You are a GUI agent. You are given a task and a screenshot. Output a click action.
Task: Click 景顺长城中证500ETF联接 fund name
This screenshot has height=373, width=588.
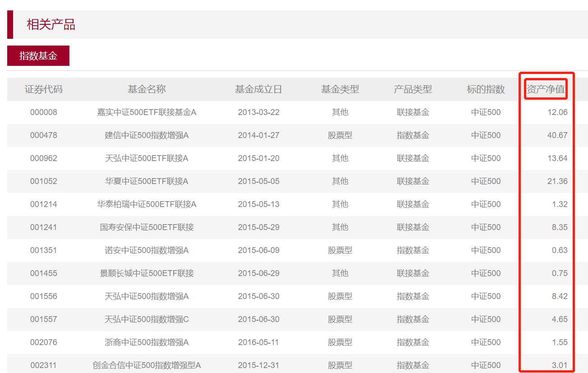pos(147,273)
